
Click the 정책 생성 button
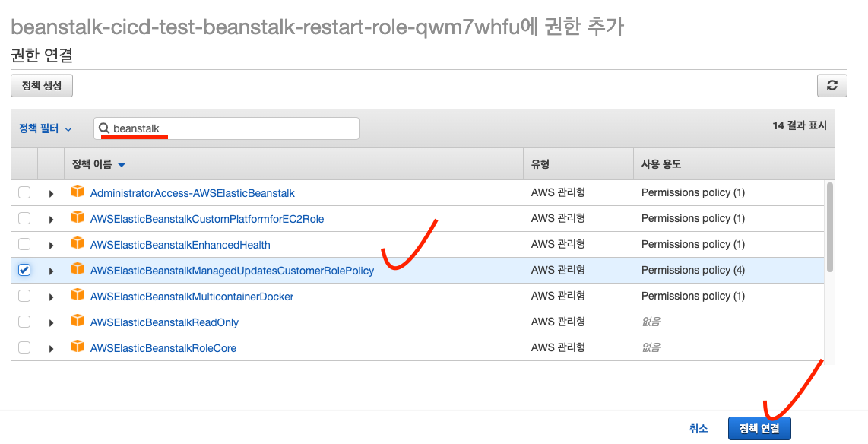click(42, 86)
